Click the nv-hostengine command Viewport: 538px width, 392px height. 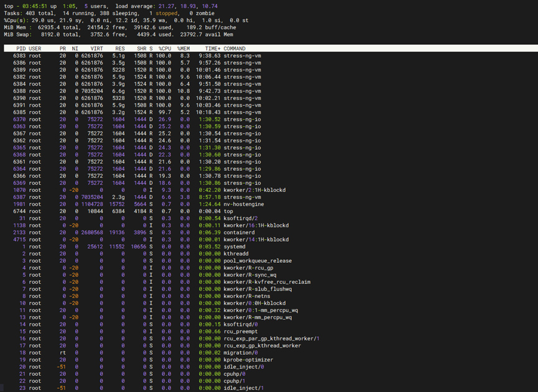[244, 204]
